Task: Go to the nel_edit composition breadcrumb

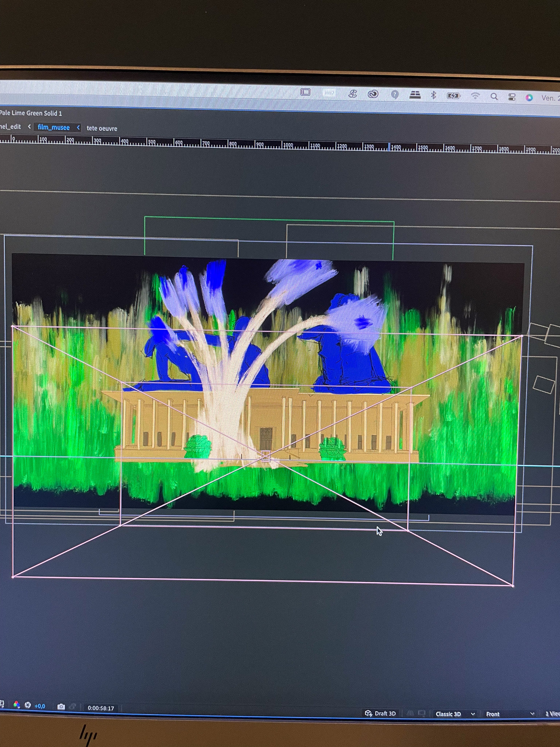Action: [11, 127]
